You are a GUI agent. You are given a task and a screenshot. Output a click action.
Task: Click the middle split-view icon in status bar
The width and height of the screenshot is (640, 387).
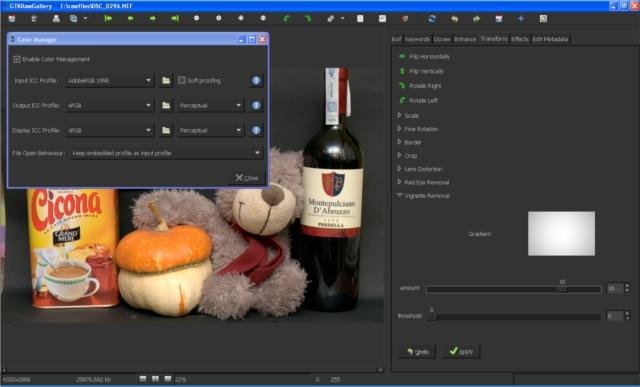coord(155,379)
